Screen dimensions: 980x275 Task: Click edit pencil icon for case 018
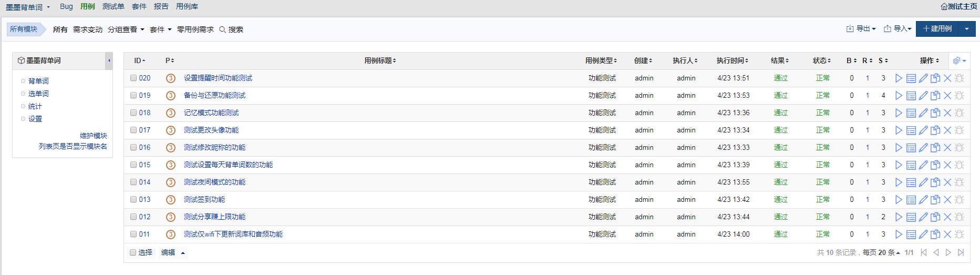923,113
